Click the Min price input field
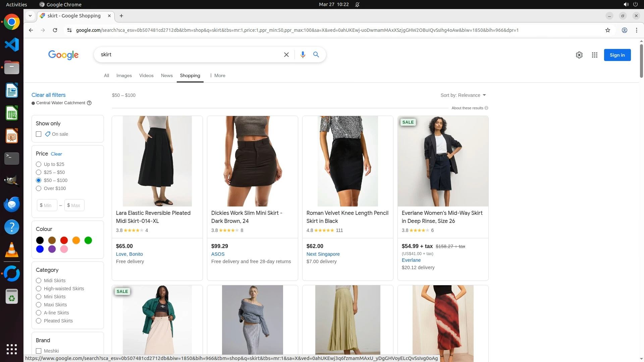 pos(47,205)
